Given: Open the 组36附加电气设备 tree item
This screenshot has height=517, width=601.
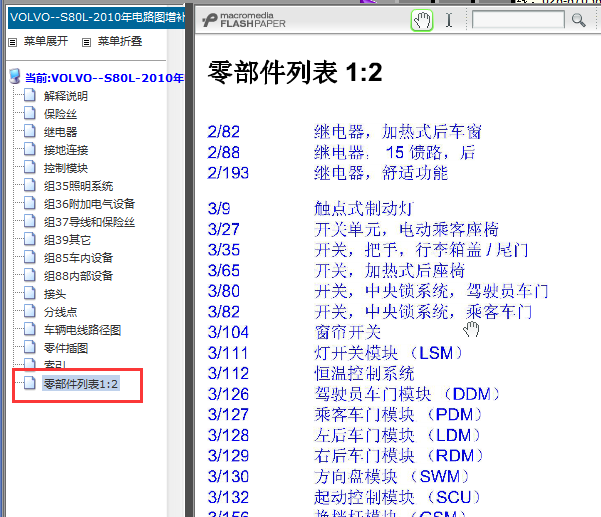Looking at the screenshot, I should 89,204.
